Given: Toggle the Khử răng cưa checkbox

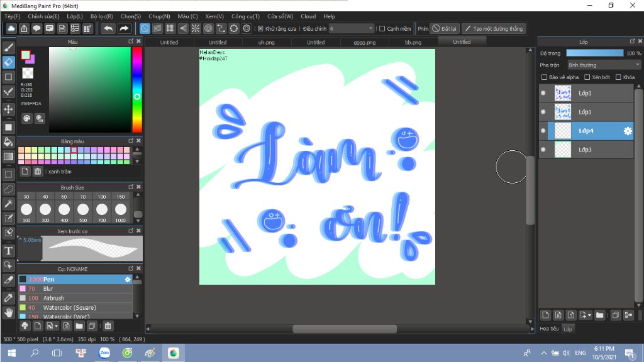Looking at the screenshot, I should coord(260,29).
